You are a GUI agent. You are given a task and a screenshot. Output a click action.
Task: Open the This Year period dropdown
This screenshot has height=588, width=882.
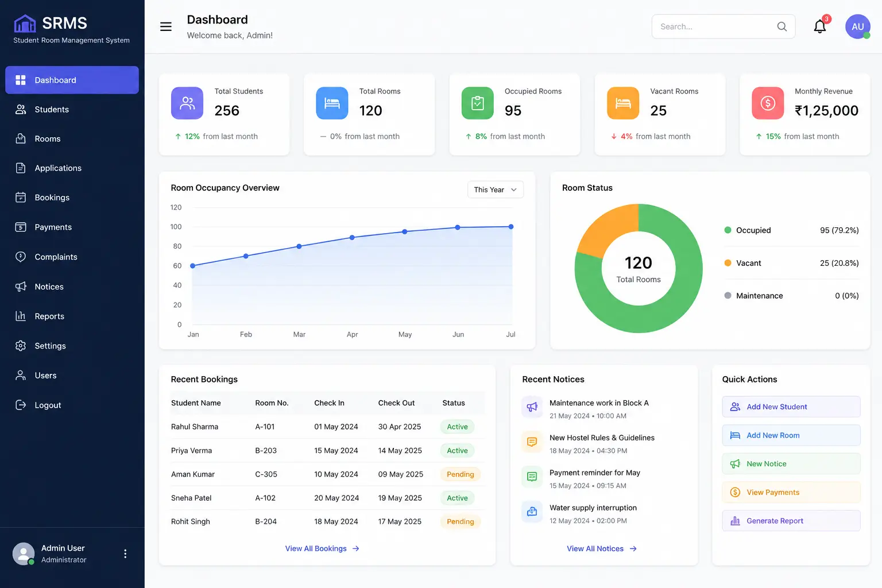pyautogui.click(x=496, y=189)
